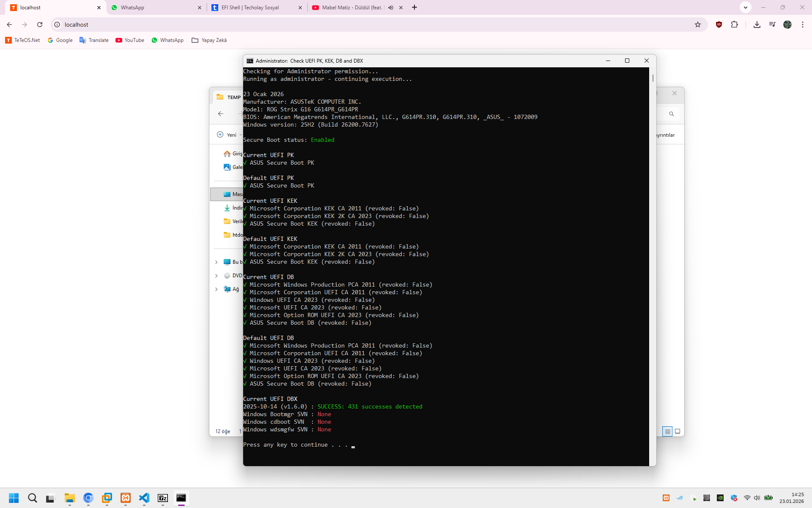
Task: Open the Google bookmark
Action: [60, 40]
